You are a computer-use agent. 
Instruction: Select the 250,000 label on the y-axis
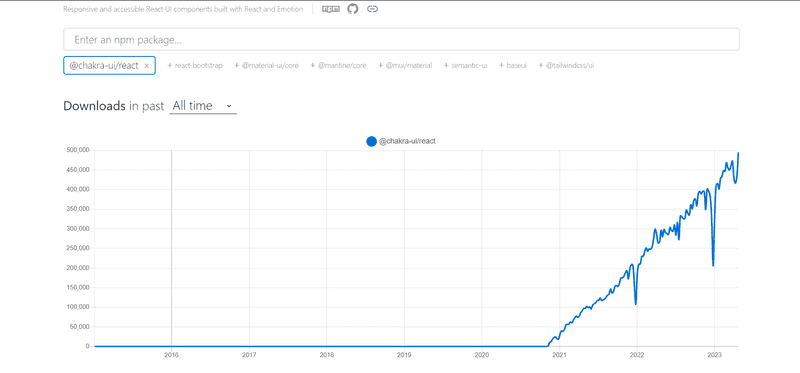tap(78, 248)
